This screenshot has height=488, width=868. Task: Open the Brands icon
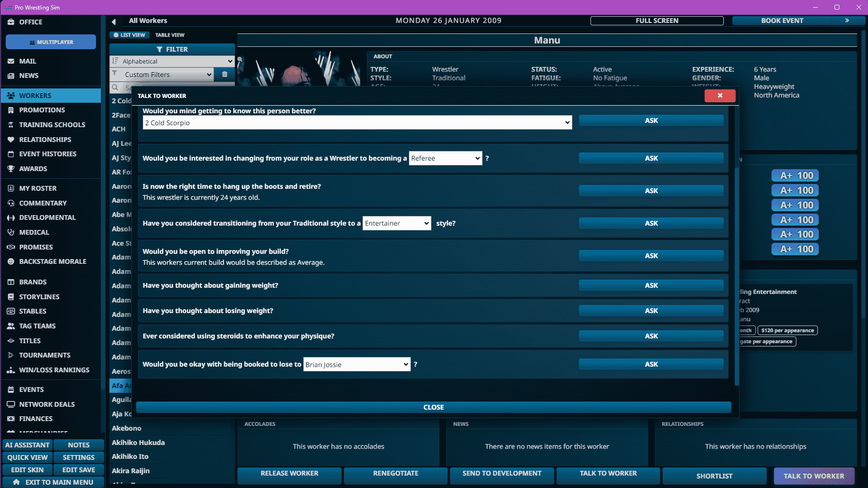11,282
